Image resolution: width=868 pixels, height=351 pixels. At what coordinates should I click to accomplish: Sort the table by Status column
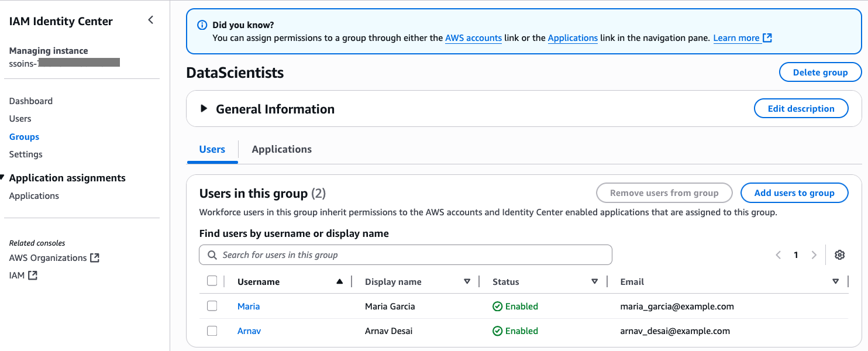tap(594, 282)
